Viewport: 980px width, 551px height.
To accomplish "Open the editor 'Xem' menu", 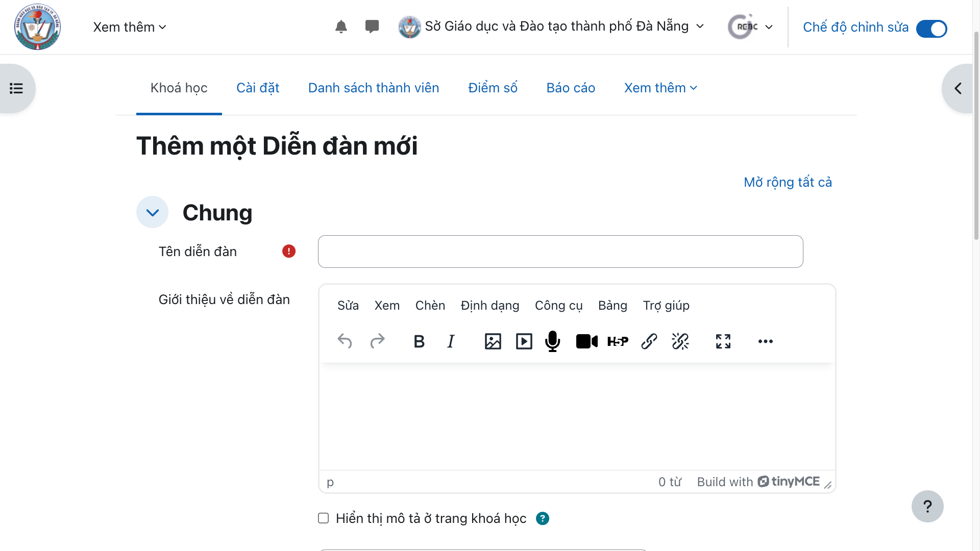I will (387, 306).
